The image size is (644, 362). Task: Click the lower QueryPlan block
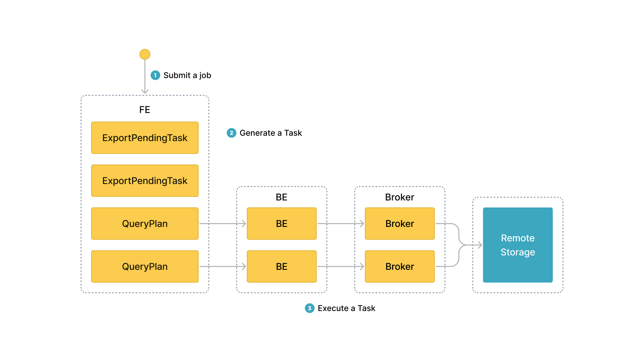coord(145,266)
